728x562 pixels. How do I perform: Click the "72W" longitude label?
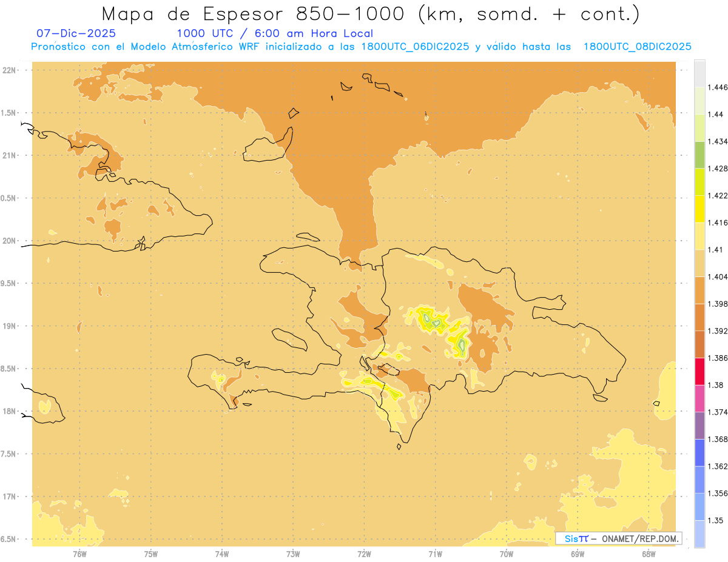click(x=364, y=554)
